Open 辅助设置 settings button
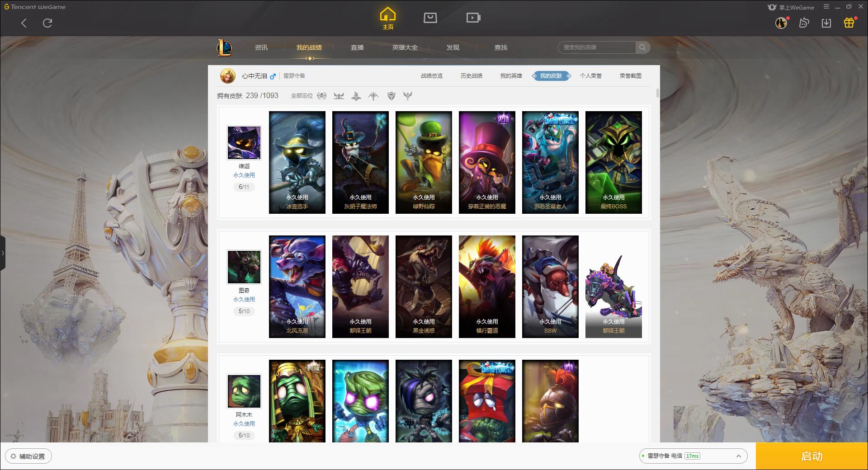Screen dimensions: 868x470 coord(28,456)
